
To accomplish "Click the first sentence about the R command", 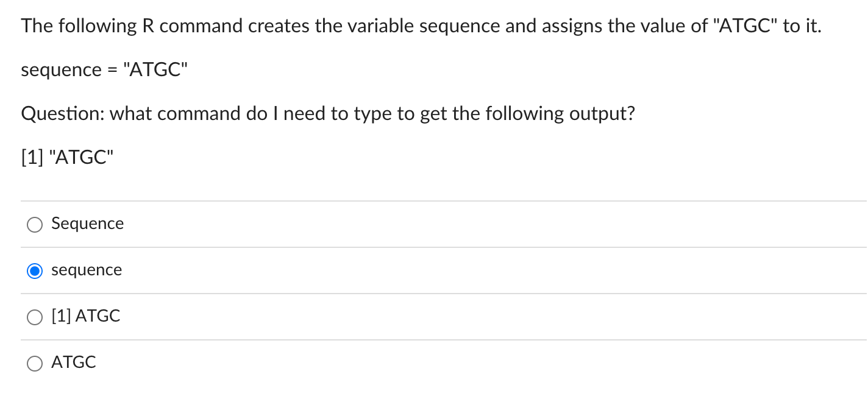I will 421,26.
